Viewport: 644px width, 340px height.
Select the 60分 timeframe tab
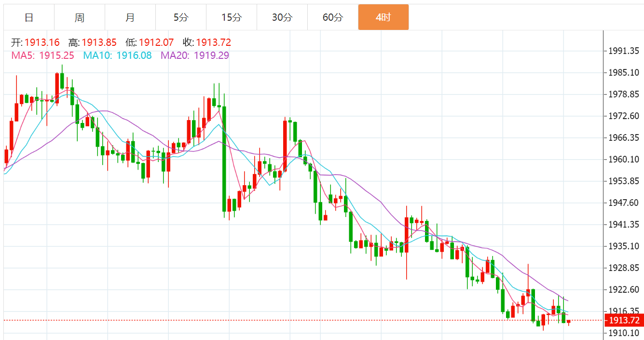(333, 17)
